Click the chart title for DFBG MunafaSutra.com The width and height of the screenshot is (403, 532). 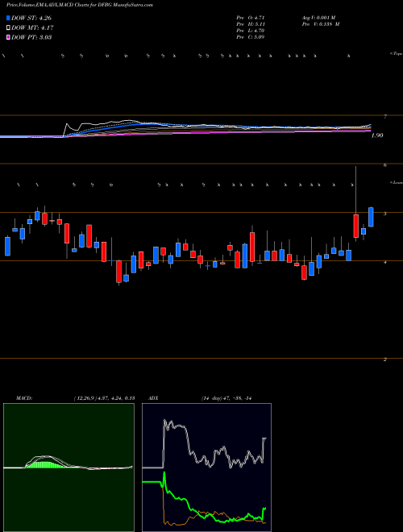(x=79, y=5)
